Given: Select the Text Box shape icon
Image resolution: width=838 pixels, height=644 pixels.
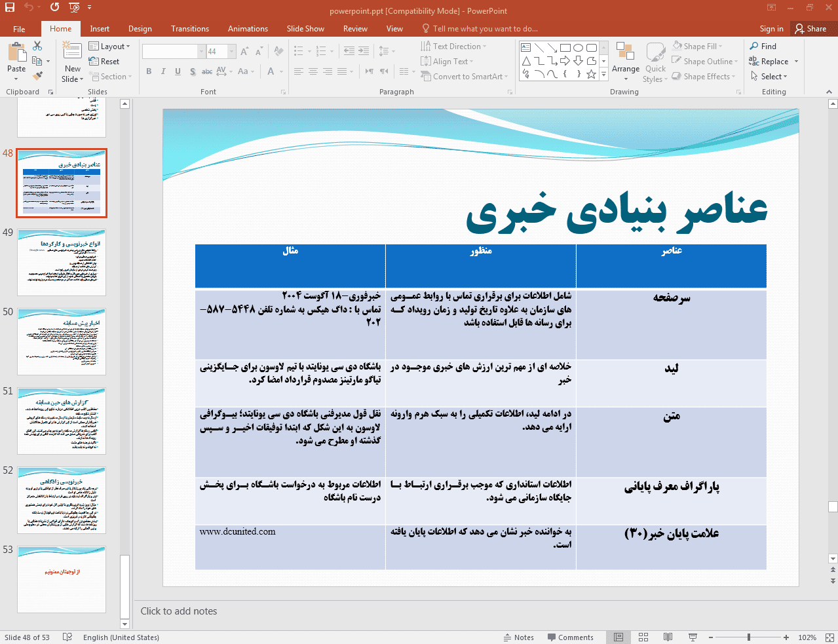Looking at the screenshot, I should pyautogui.click(x=525, y=48).
